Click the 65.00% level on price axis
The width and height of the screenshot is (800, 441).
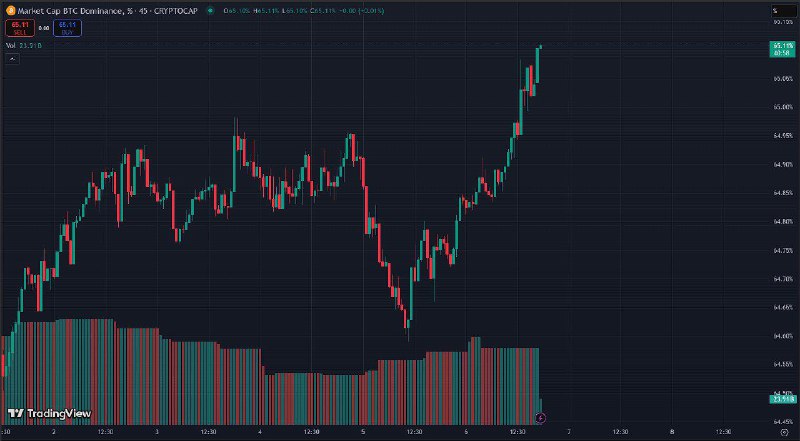[x=783, y=107]
